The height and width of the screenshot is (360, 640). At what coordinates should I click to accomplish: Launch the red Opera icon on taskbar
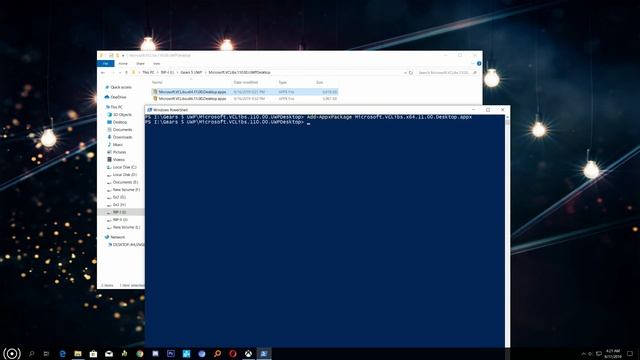[x=233, y=354]
